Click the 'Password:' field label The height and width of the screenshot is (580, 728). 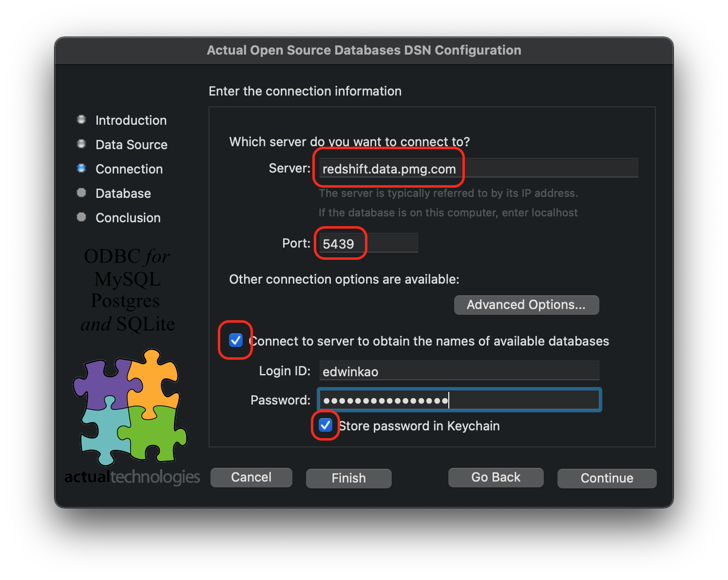280,400
